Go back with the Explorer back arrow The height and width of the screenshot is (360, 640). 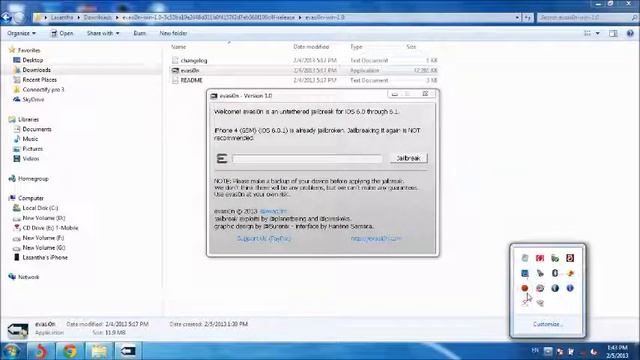pyautogui.click(x=6, y=18)
